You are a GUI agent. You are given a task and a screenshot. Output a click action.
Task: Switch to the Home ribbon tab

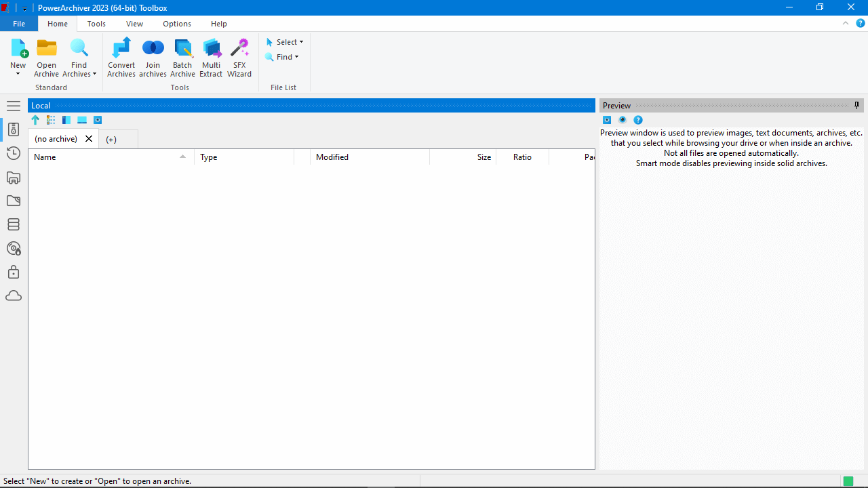58,24
